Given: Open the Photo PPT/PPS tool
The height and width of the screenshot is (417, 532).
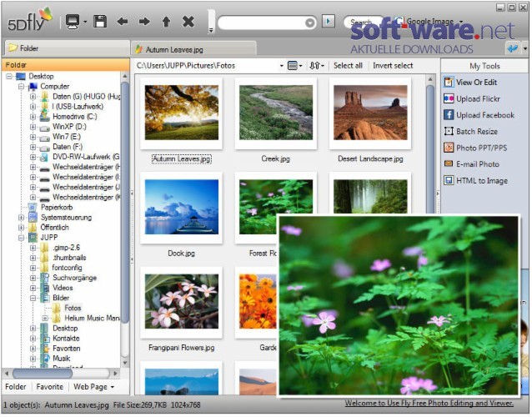Looking at the screenshot, I should pos(475,148).
